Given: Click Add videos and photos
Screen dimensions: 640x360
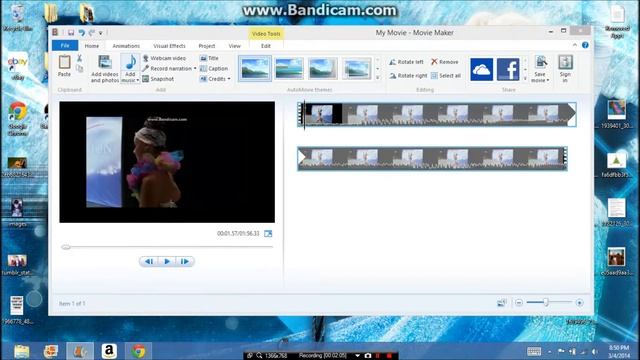Looking at the screenshot, I should (x=104, y=69).
